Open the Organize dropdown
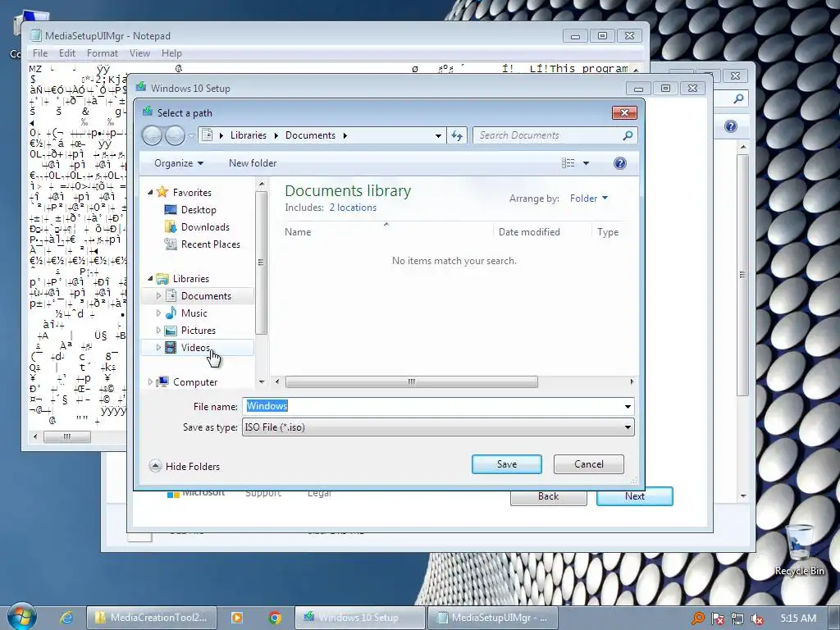840x630 pixels. click(178, 163)
